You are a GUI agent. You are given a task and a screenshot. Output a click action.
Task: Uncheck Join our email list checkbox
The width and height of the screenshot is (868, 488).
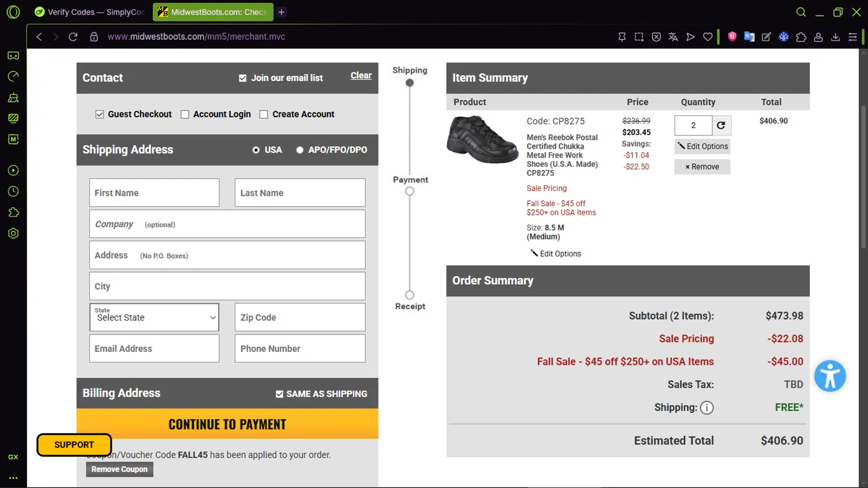[x=242, y=78]
